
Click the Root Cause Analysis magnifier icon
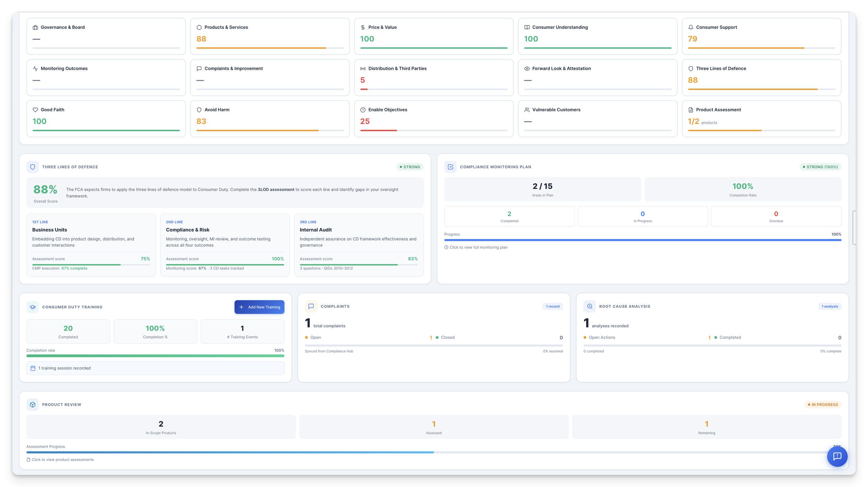(x=589, y=306)
